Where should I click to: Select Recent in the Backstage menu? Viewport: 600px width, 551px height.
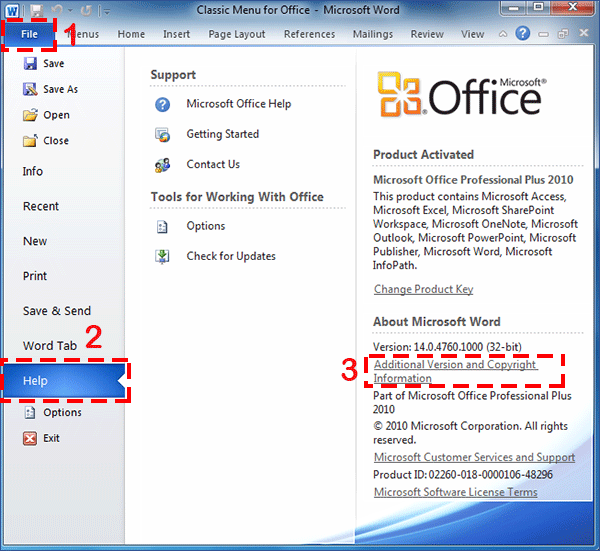click(41, 206)
